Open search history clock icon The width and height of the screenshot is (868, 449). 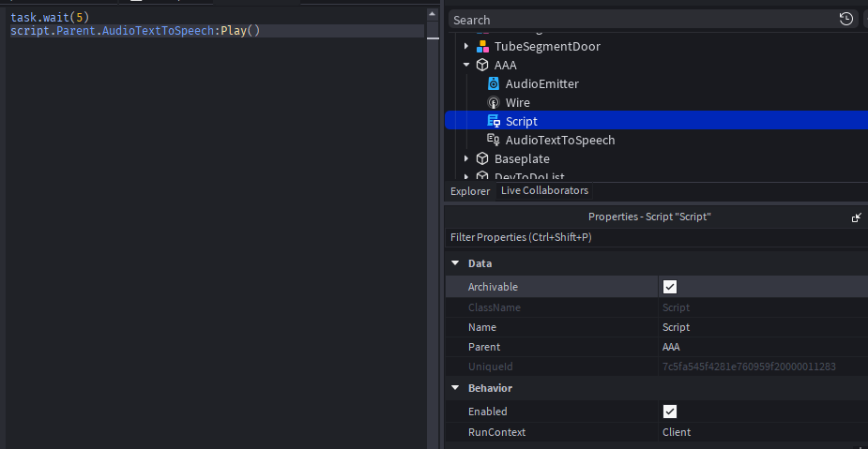click(845, 20)
